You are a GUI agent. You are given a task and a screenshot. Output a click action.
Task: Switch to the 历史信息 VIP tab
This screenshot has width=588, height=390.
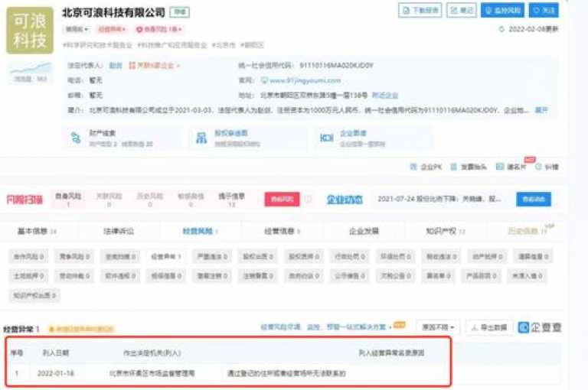pyautogui.click(x=528, y=231)
